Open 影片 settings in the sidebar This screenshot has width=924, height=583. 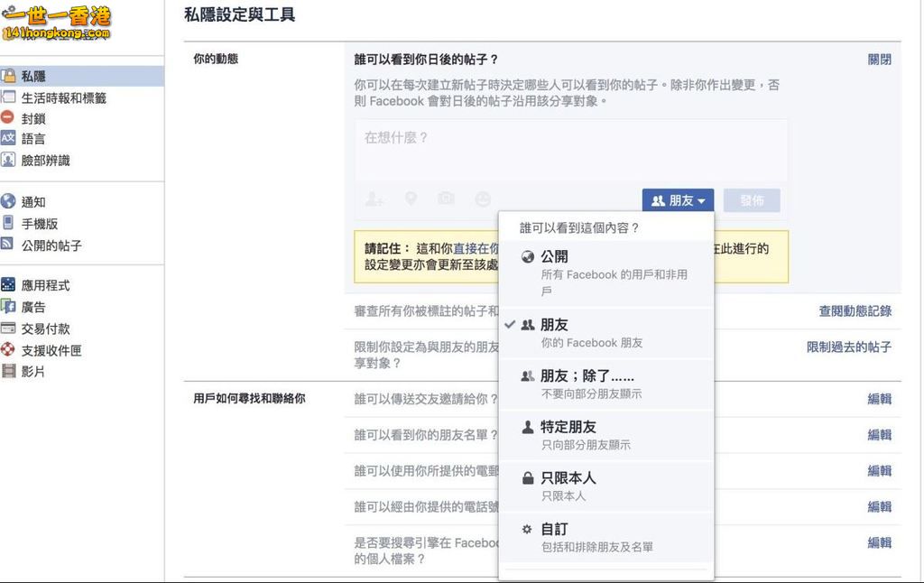point(33,372)
